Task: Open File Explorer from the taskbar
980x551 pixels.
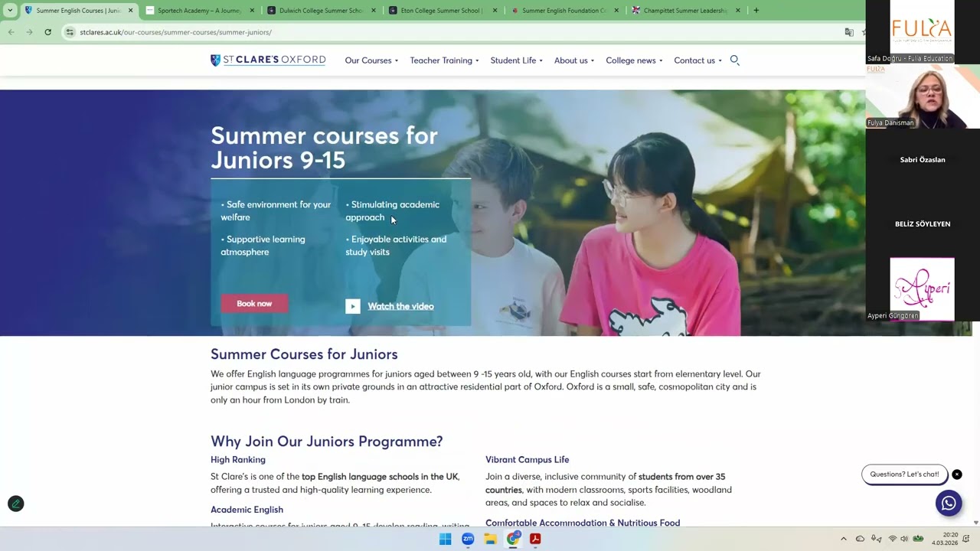Action: click(x=490, y=539)
